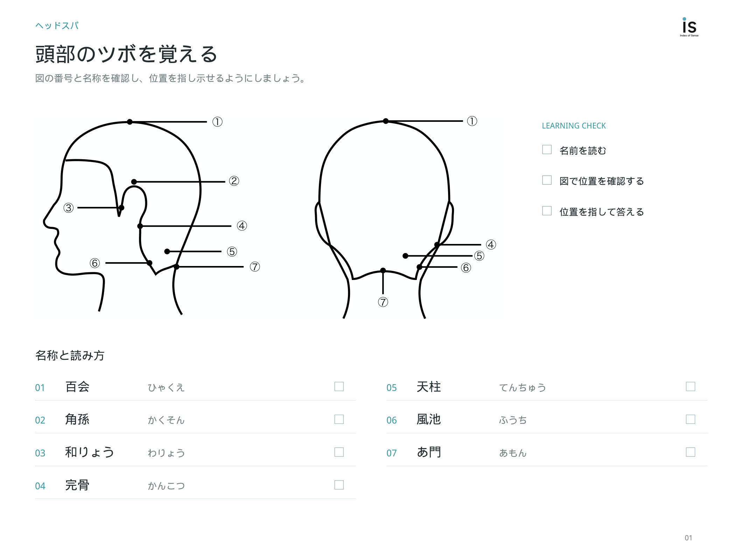The height and width of the screenshot is (560, 747).
Task: Tick the checkbox for あ門 row
Action: tap(690, 452)
